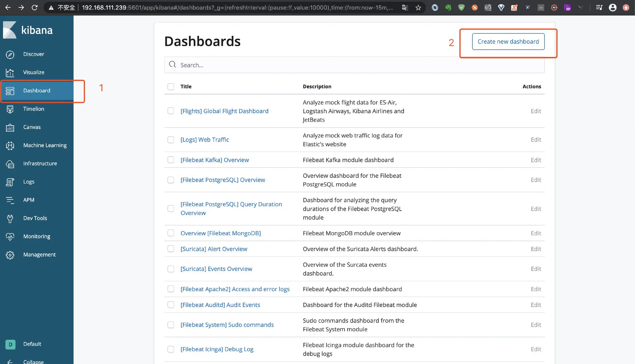Open the Discover menu item

point(34,54)
